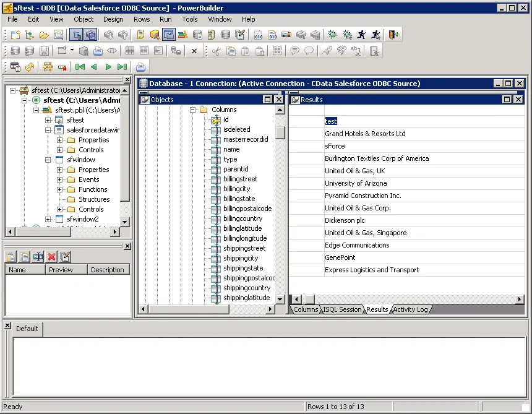Open the Rows menu
Image resolution: width=532 pixels, height=414 pixels.
pyautogui.click(x=141, y=19)
